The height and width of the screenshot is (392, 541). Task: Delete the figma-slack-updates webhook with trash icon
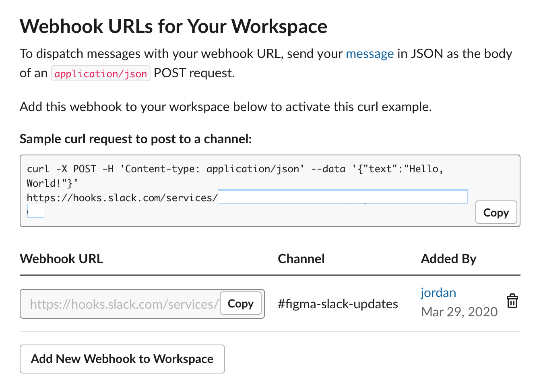512,301
